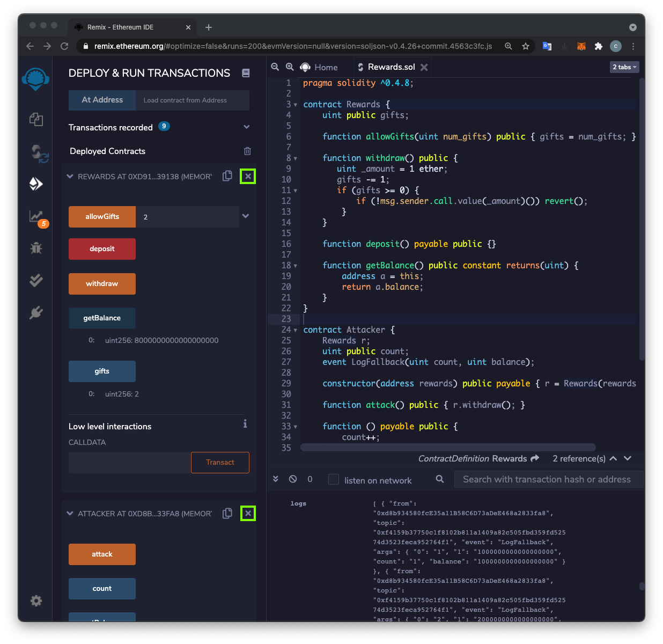Click the browser address bar URL

pos(293,46)
